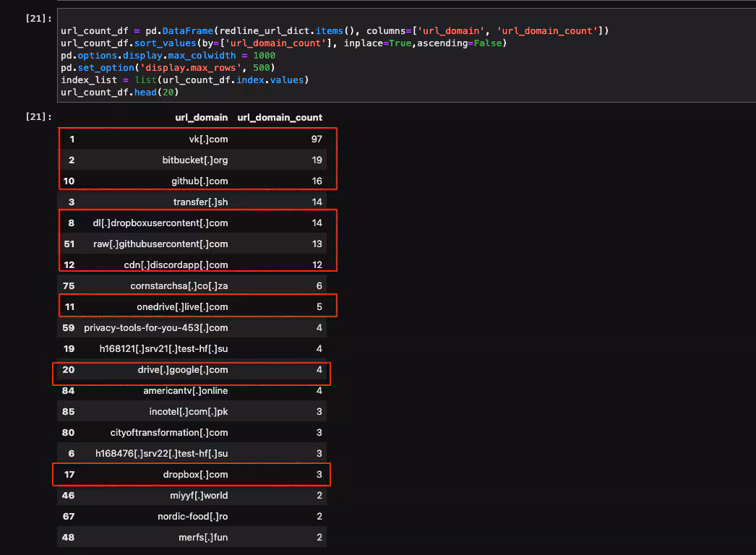The width and height of the screenshot is (756, 555).
Task: Select row index 51 in the table
Action: [x=69, y=244]
